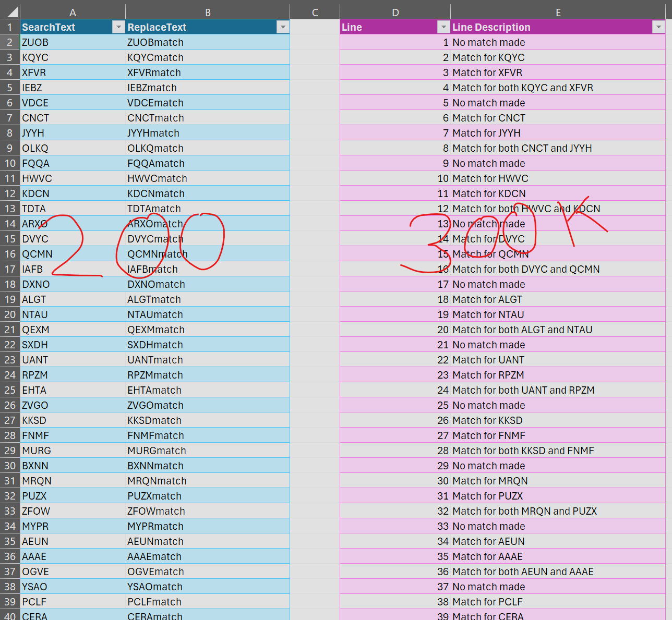Select cell containing NTAUmatch

pos(208,314)
